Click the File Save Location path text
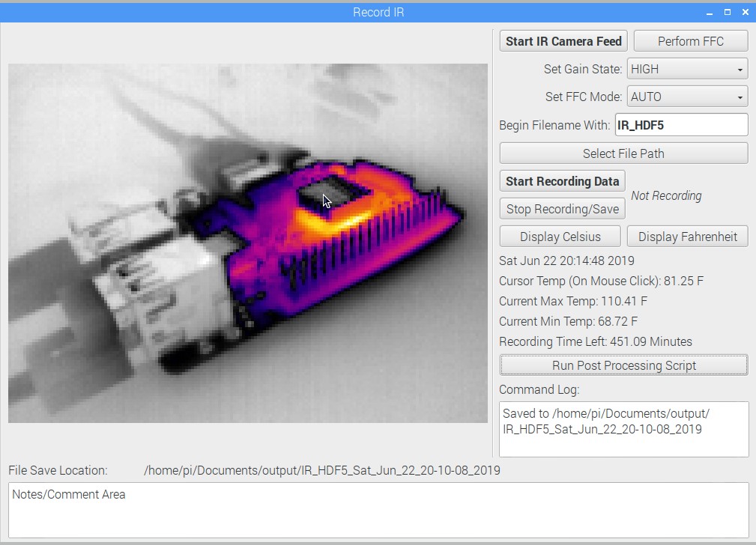The height and width of the screenshot is (545, 756). click(x=322, y=470)
